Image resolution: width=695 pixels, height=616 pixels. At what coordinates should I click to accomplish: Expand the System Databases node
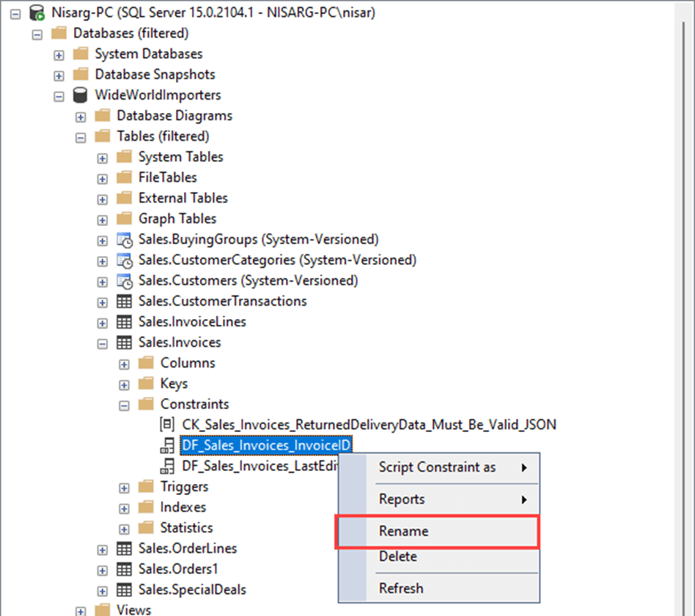[58, 54]
